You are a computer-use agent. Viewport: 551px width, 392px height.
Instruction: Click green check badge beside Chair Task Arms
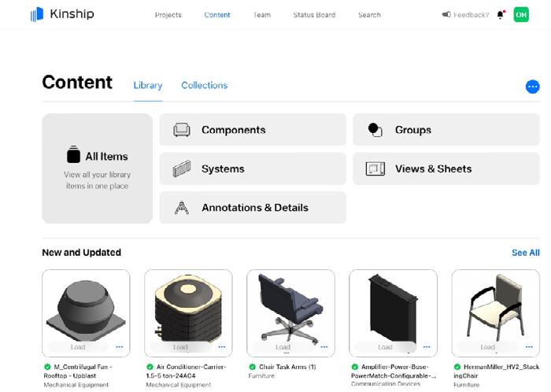coord(252,367)
